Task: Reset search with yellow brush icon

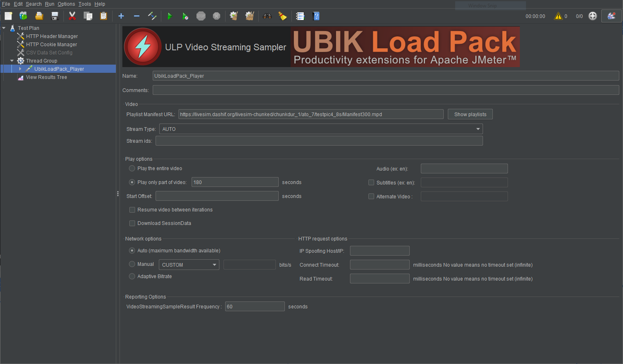Action: click(282, 16)
